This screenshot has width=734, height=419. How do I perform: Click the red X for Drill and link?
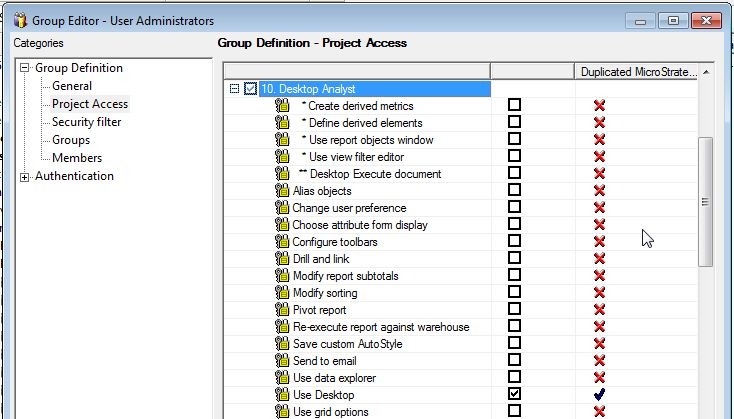tap(599, 259)
